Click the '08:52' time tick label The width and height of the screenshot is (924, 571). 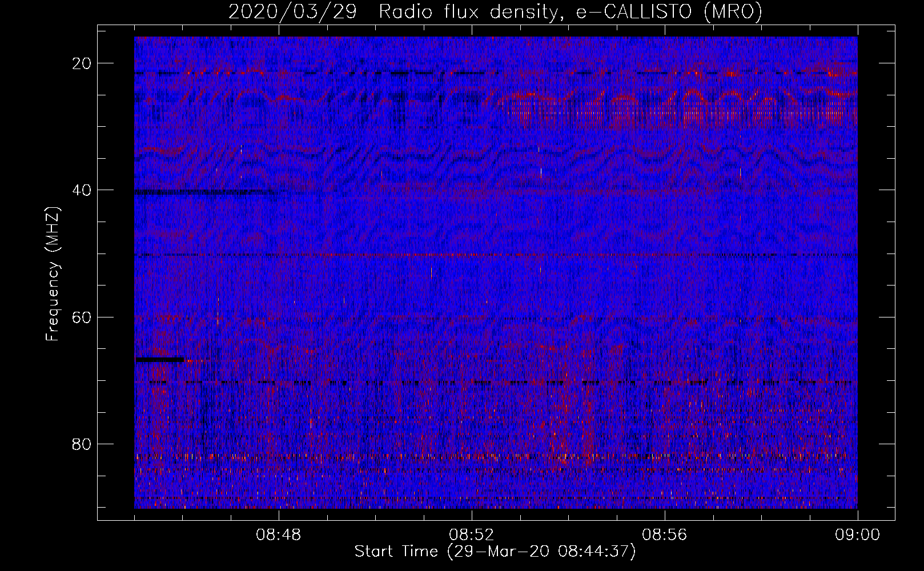(472, 535)
